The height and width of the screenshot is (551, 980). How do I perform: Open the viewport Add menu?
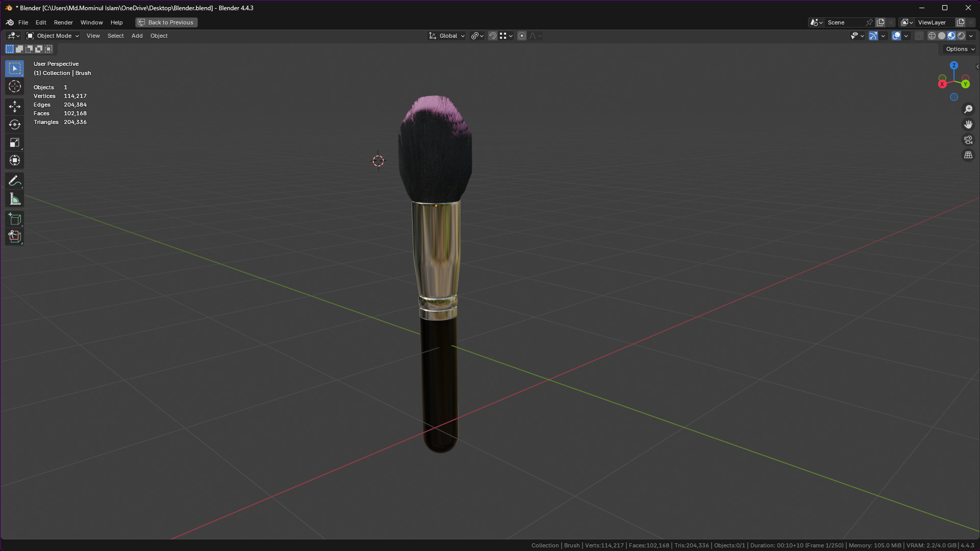point(137,36)
